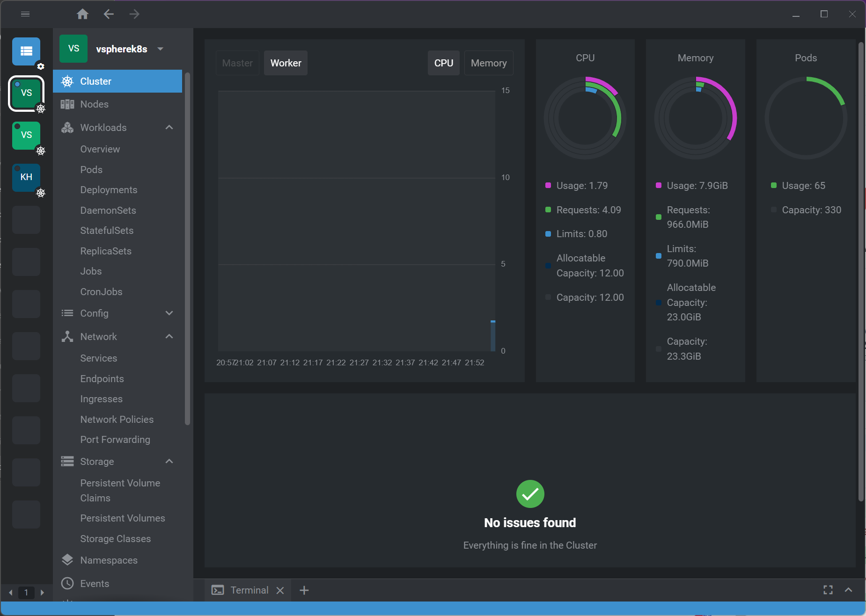Collapse the Workloads section chevron
Screen dimensions: 866x616
(x=169, y=127)
